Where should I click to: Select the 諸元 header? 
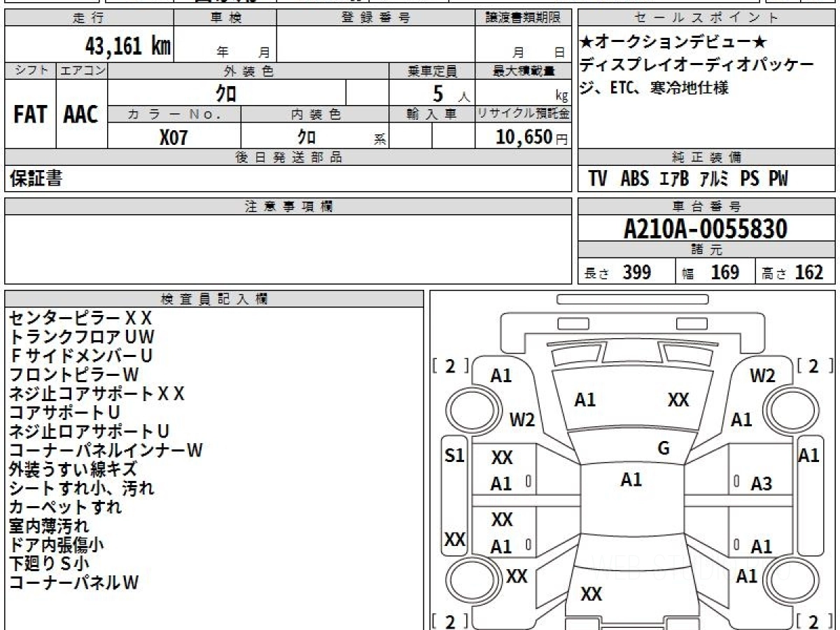click(x=706, y=250)
